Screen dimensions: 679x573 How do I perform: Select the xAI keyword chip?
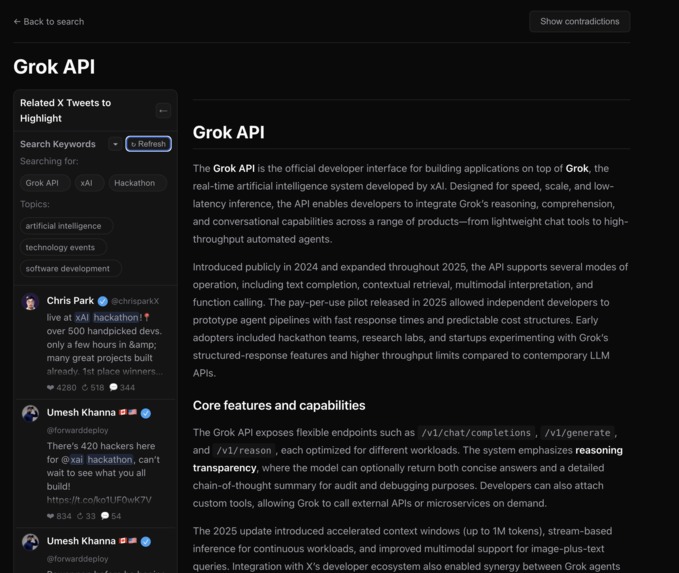87,183
